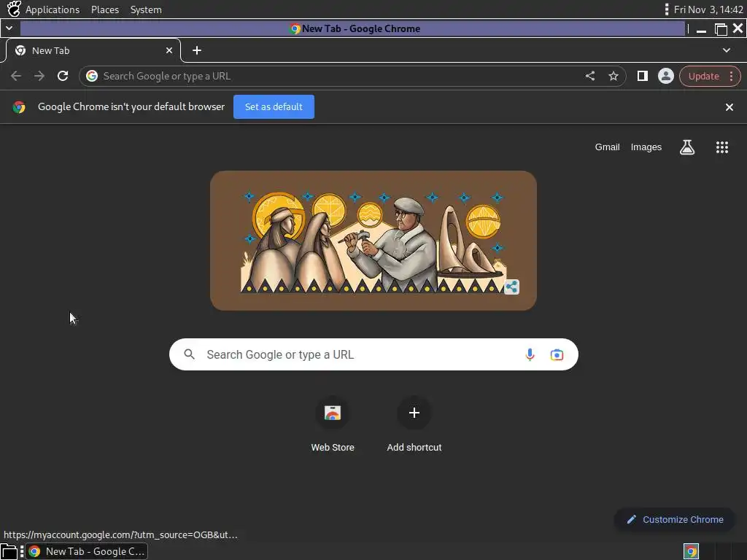This screenshot has height=560, width=747.
Task: Open the Web Store shortcut
Action: (333, 424)
